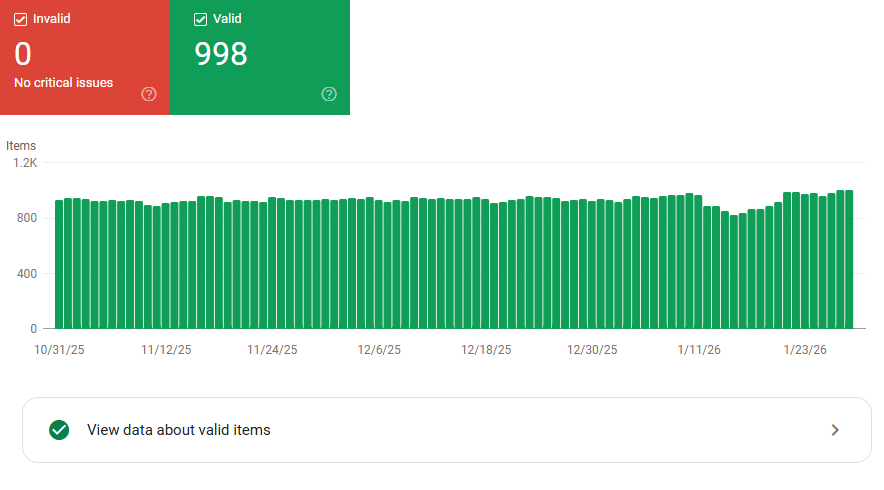Click the 1.2K y-axis label
The height and width of the screenshot is (490, 884).
point(25,163)
